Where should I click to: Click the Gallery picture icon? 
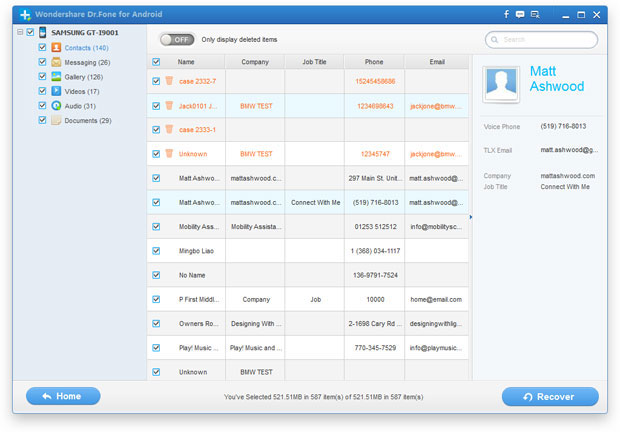56,77
